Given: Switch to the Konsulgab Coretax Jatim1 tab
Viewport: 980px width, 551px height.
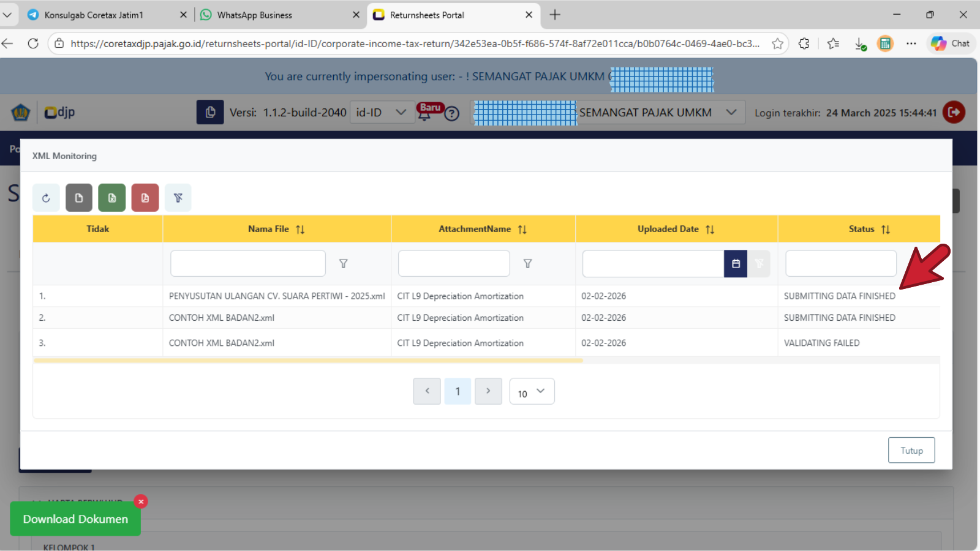Looking at the screenshot, I should (x=94, y=15).
